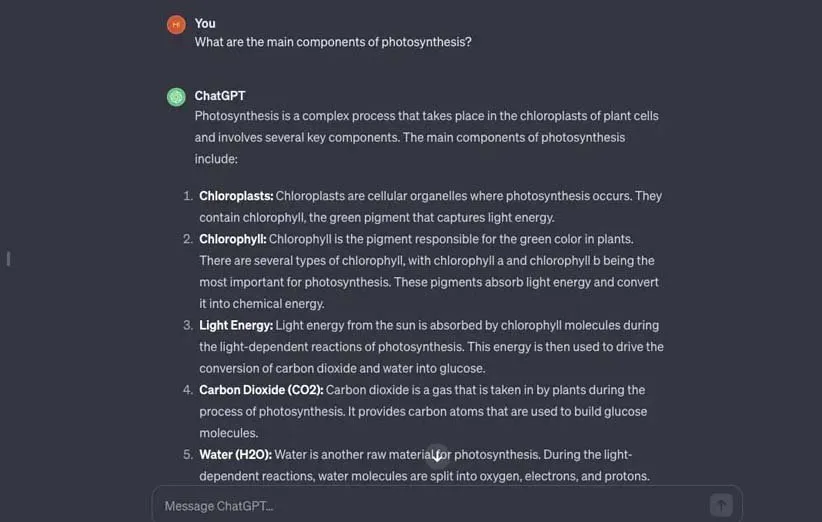Toggle the sidebar handle at the left edge

(8, 259)
